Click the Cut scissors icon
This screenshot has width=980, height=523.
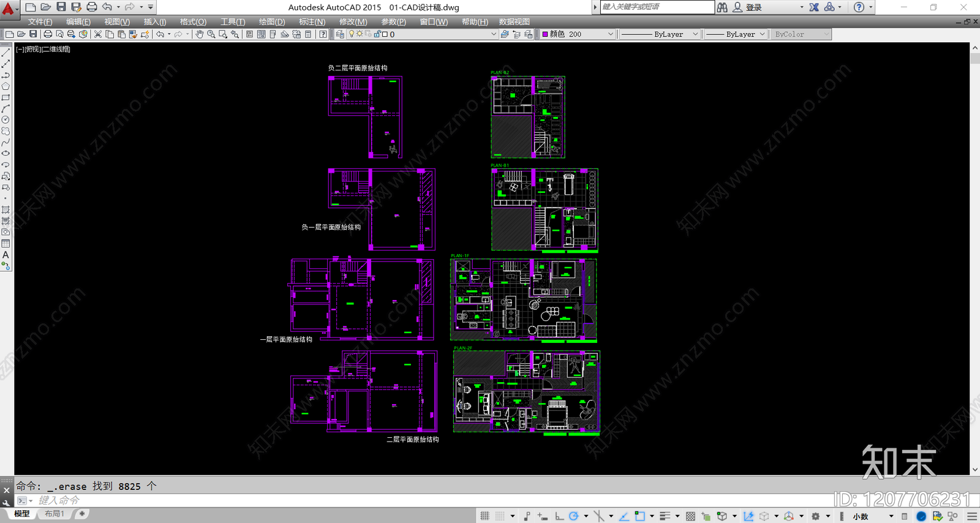coord(98,34)
